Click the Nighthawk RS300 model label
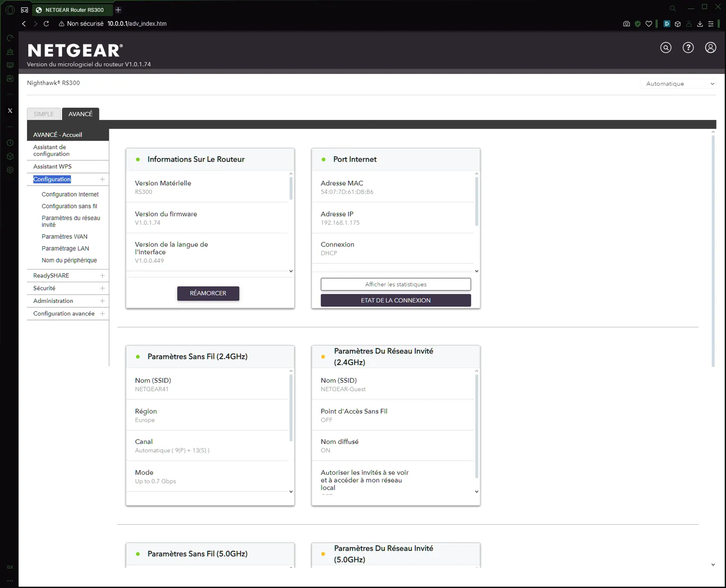The image size is (726, 588). coord(53,83)
